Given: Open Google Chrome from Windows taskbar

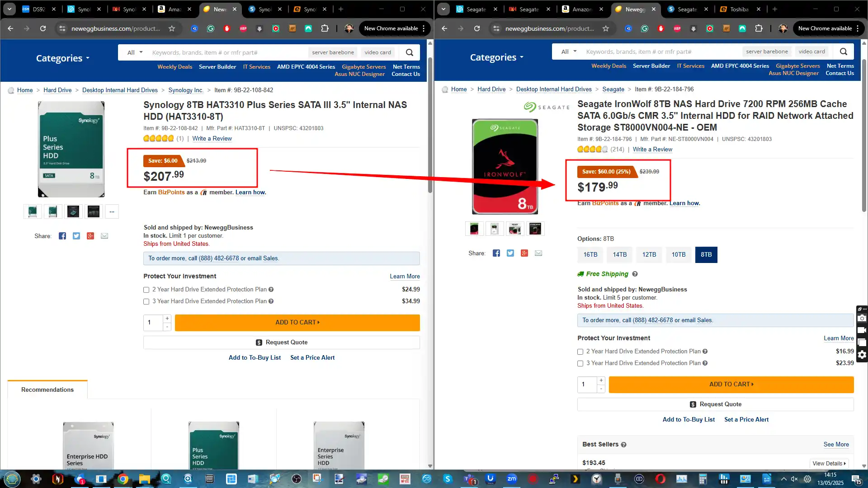Looking at the screenshot, I should [x=123, y=479].
